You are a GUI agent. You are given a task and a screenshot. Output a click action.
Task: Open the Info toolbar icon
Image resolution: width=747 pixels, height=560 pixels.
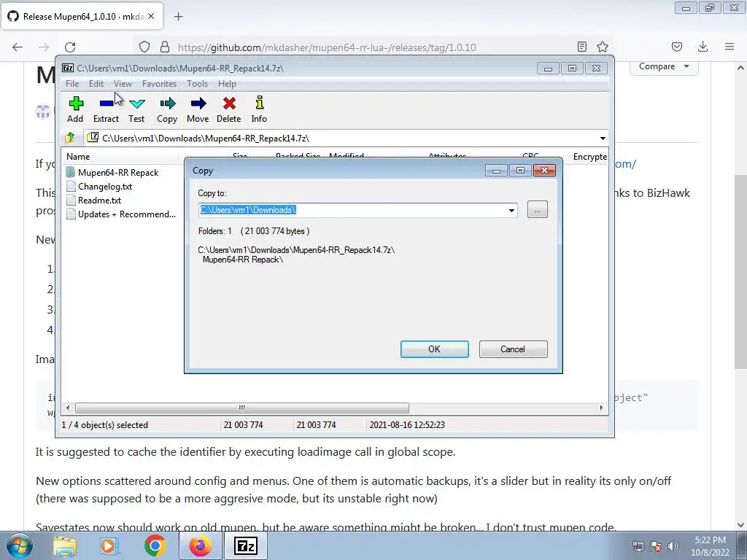coord(259,109)
